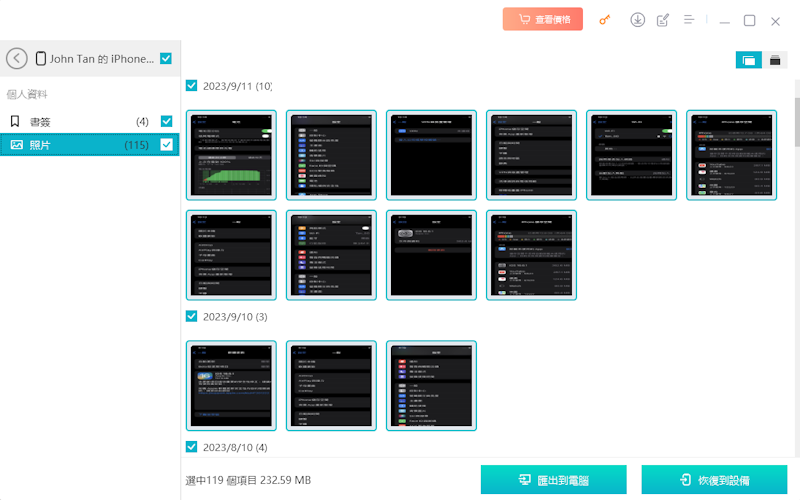The height and width of the screenshot is (500, 800).
Task: Toggle the 照片 category checkbox
Action: (x=167, y=145)
